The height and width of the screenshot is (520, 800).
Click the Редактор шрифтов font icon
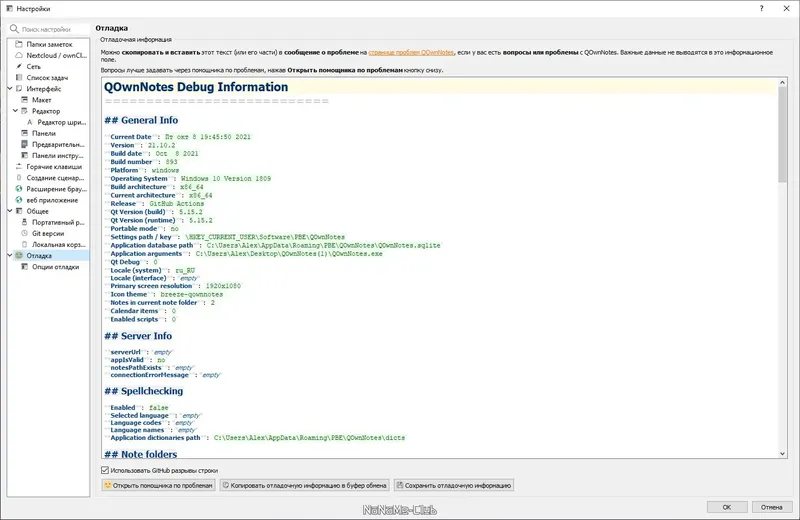point(30,122)
